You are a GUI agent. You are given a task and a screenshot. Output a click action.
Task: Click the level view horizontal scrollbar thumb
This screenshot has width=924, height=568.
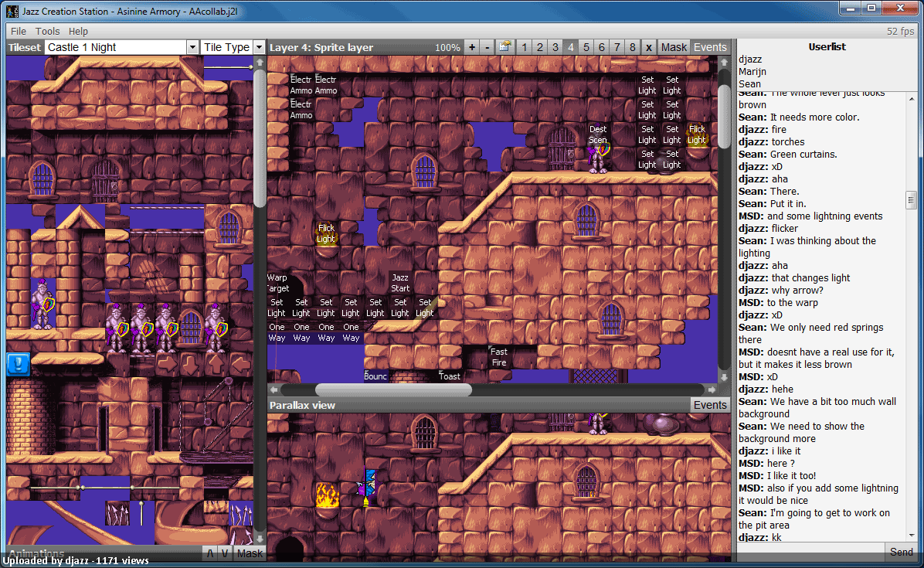(394, 389)
